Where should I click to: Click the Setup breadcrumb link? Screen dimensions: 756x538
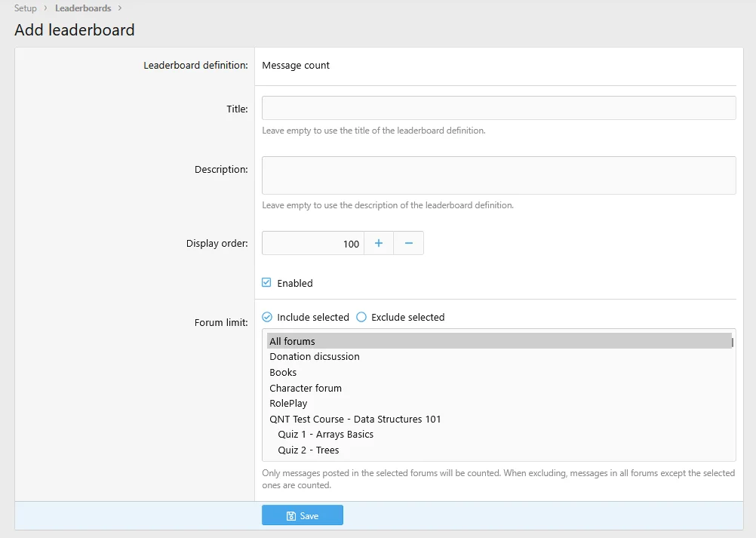[x=25, y=8]
